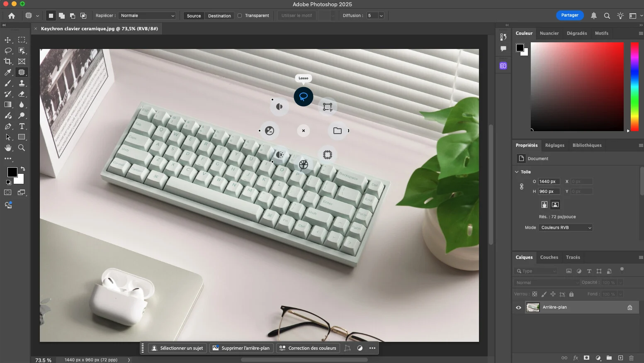This screenshot has height=363, width=644.
Task: Create a new layer with the plus icon
Action: (x=621, y=358)
